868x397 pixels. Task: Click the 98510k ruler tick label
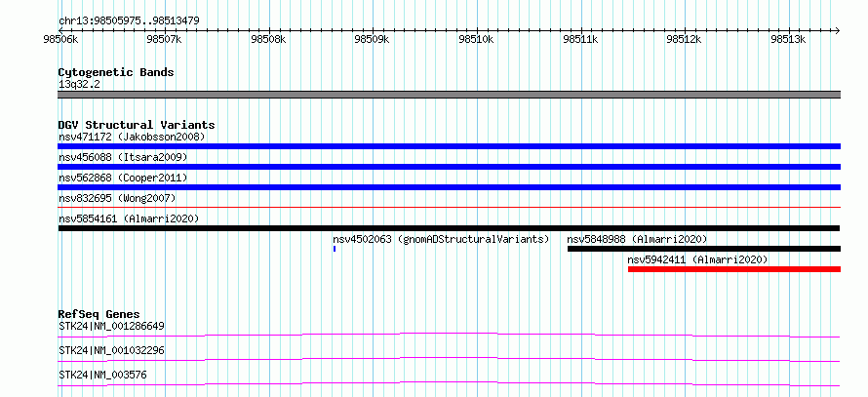[477, 40]
